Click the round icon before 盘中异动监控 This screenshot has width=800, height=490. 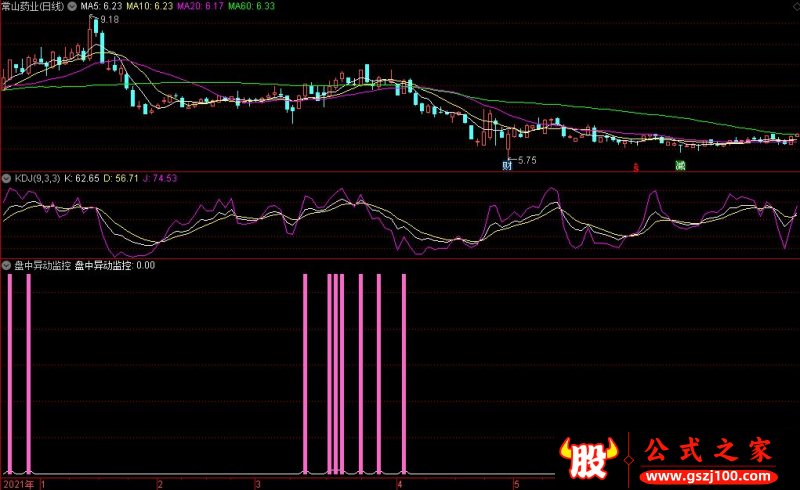(6, 266)
